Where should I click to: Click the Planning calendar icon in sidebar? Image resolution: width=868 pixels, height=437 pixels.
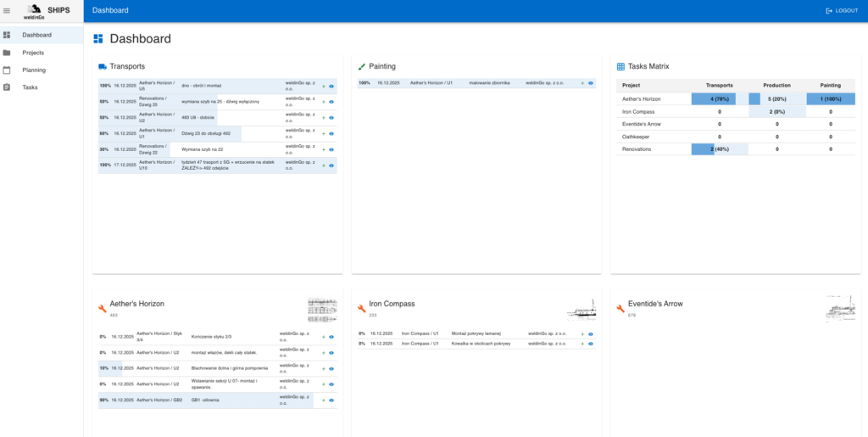pyautogui.click(x=7, y=70)
